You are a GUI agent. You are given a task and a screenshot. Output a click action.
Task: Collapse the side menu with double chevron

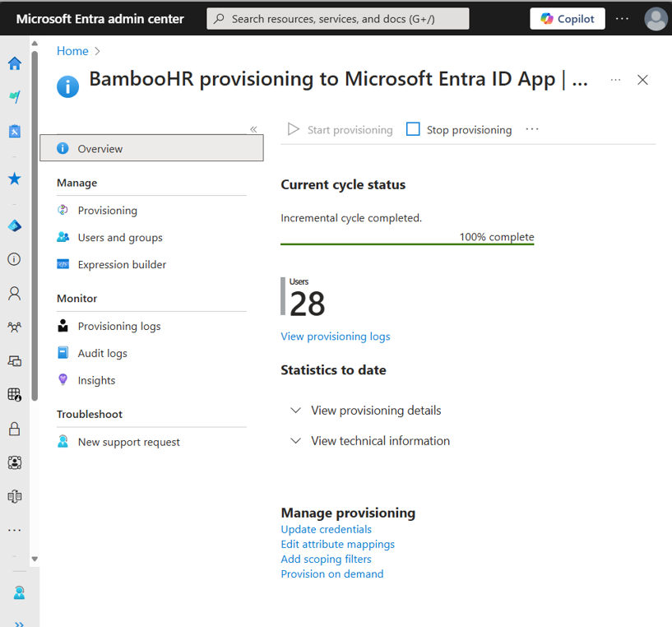(x=253, y=129)
